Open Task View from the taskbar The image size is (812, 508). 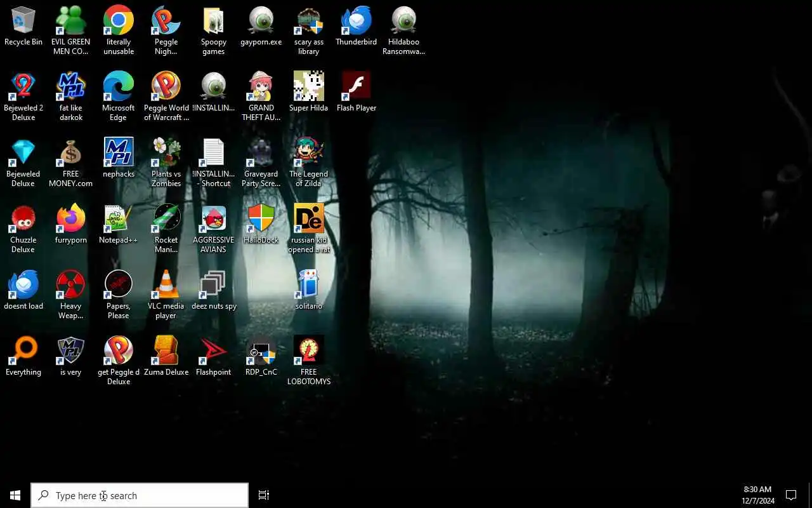pyautogui.click(x=264, y=495)
